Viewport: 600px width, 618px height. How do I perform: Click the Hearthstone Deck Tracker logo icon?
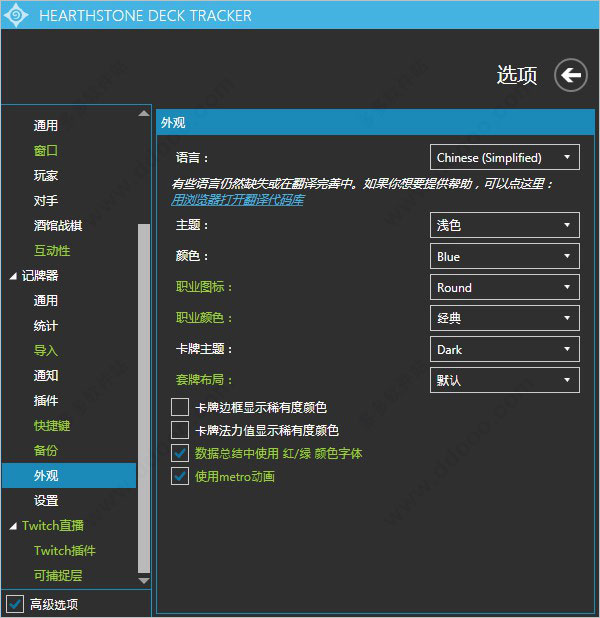pos(16,16)
